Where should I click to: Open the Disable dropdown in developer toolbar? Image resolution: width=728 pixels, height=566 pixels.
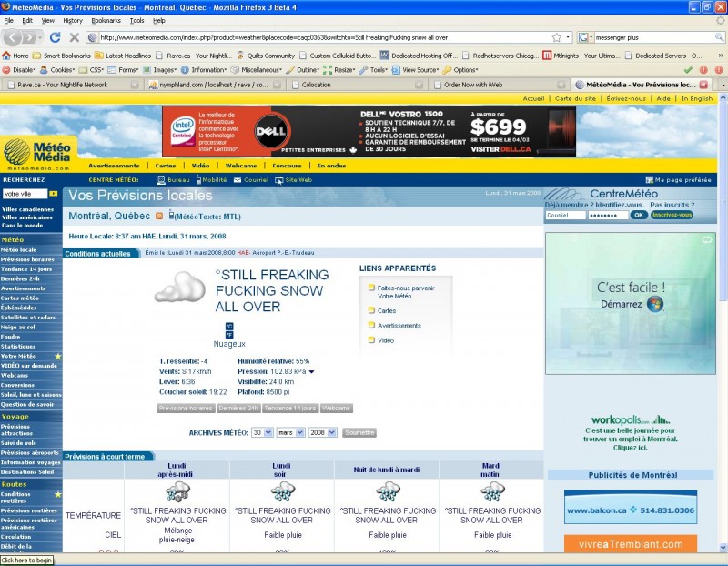[19, 70]
